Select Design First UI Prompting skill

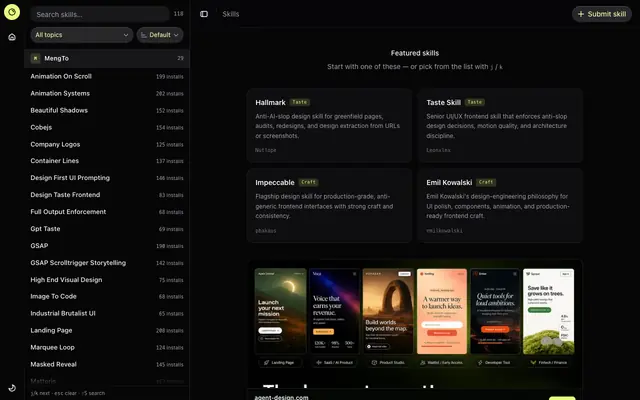click(107, 178)
